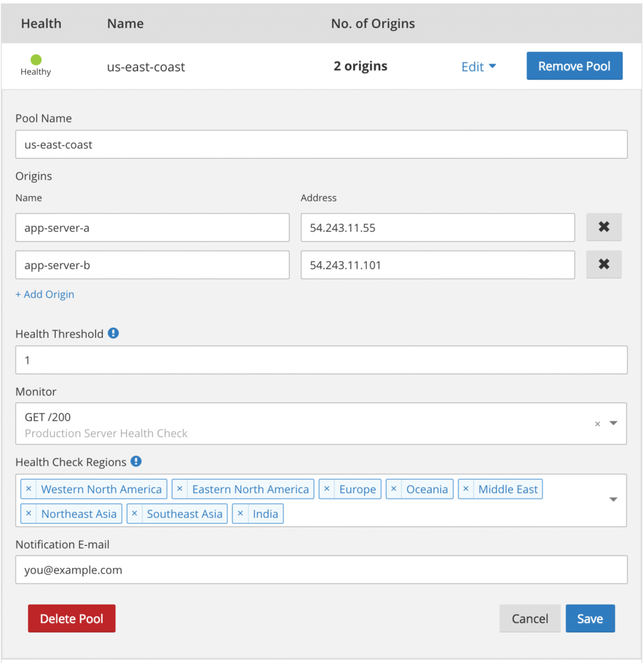The width and height of the screenshot is (644, 663).
Task: Click the Health Threshold info icon
Action: (113, 333)
